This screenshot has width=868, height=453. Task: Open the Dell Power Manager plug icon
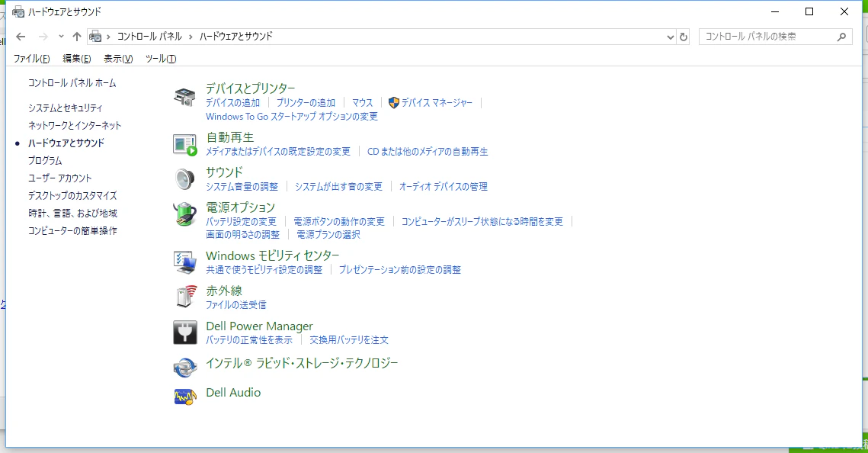pos(185,333)
